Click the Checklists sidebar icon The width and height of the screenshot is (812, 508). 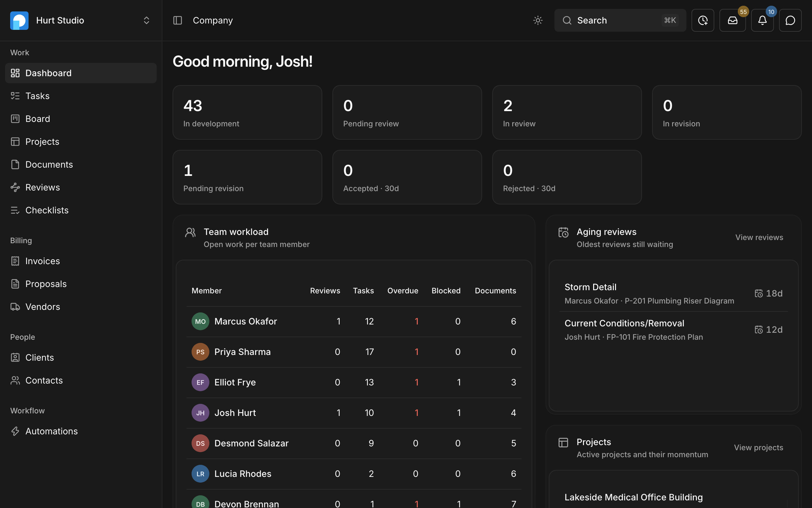coord(15,210)
